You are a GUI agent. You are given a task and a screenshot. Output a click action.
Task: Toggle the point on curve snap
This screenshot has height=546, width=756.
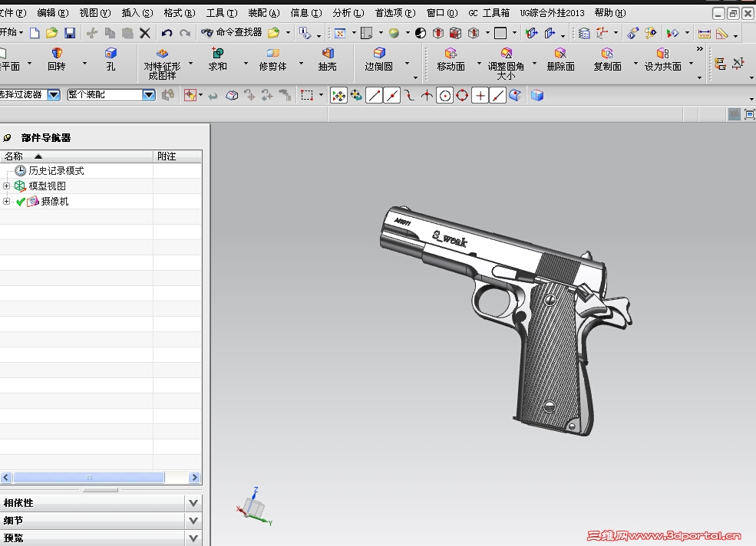(497, 95)
